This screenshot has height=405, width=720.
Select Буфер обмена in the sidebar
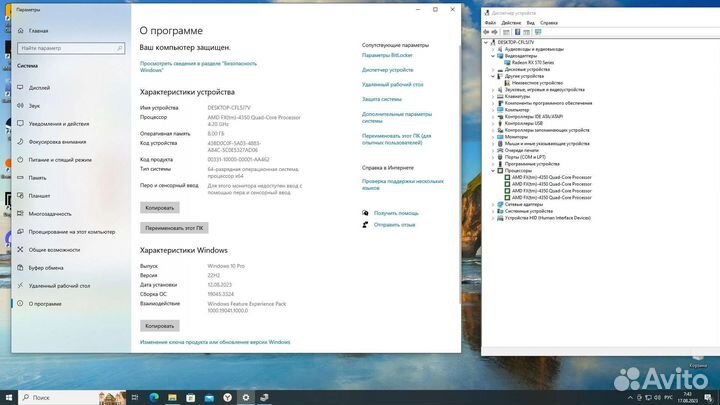point(46,268)
